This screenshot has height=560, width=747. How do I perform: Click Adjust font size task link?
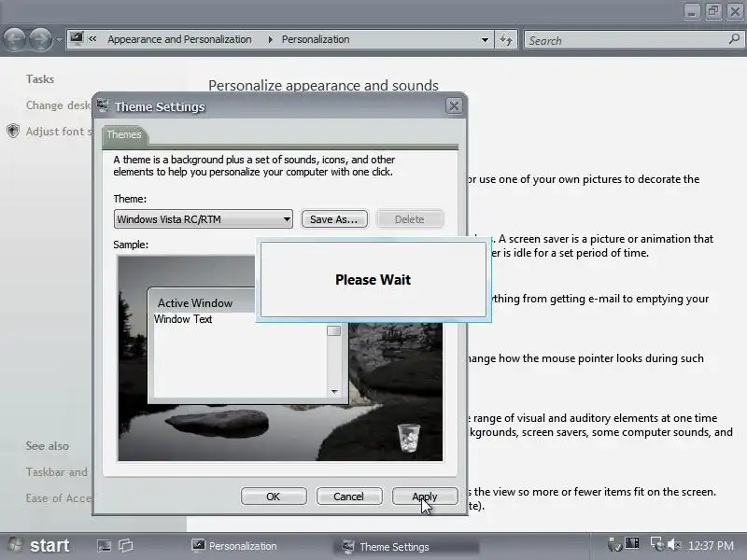58,132
